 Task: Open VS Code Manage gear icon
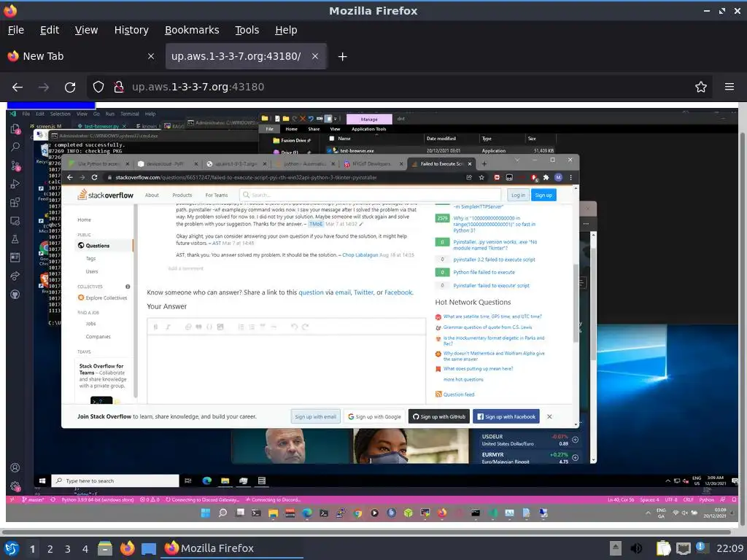point(15,486)
